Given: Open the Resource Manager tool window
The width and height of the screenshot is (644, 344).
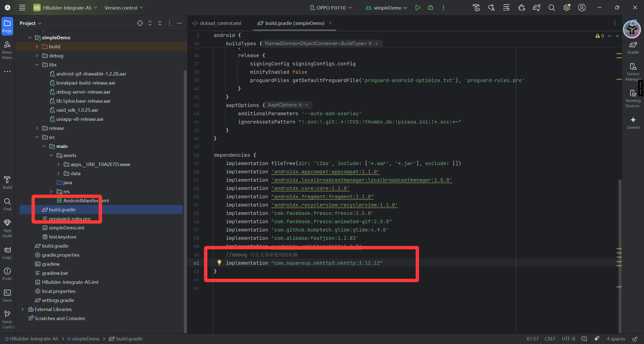Looking at the screenshot, I should [x=7, y=51].
